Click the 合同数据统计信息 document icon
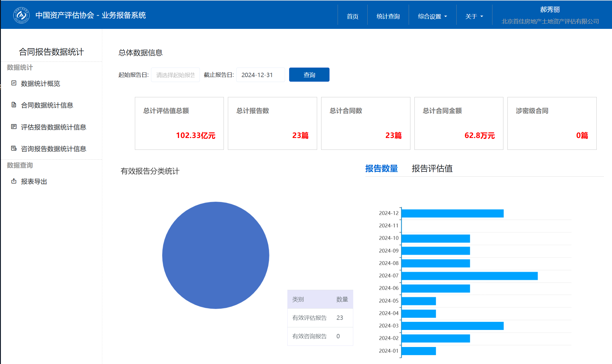The height and width of the screenshot is (364, 612). pos(14,105)
